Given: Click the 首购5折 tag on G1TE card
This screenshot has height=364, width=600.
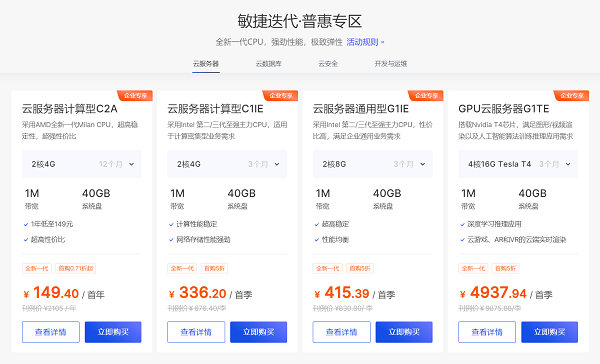Looking at the screenshot, I should point(505,268).
